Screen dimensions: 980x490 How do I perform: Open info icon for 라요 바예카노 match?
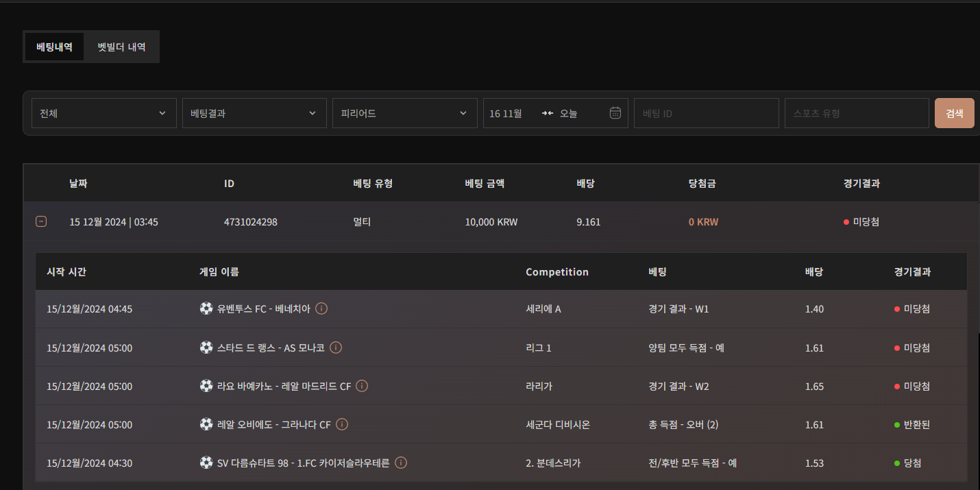click(362, 386)
